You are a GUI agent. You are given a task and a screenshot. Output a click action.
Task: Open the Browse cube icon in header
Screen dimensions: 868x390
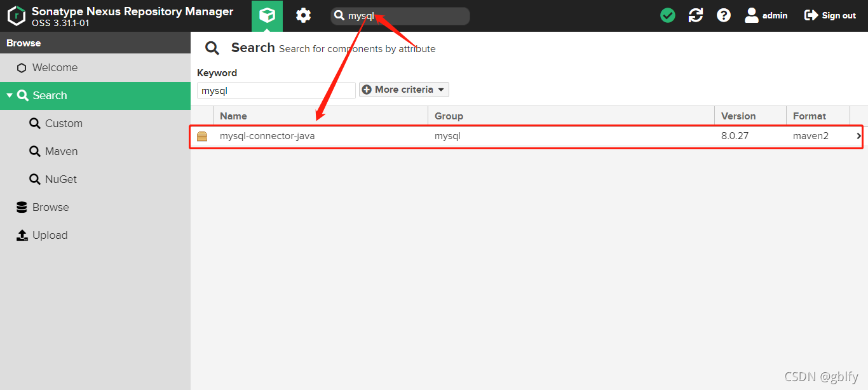pyautogui.click(x=268, y=16)
